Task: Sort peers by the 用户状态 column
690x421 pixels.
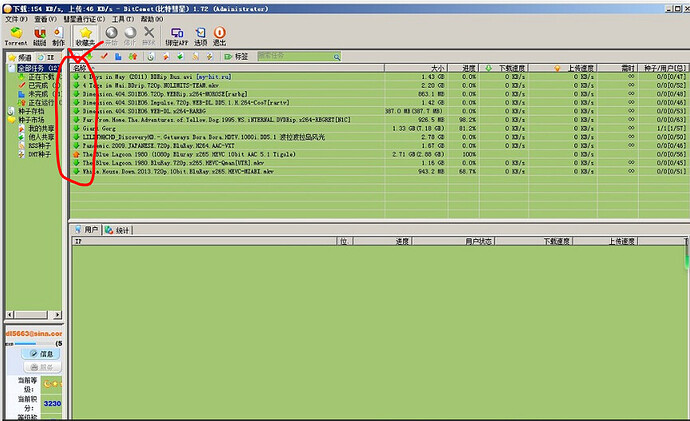Action: point(453,241)
